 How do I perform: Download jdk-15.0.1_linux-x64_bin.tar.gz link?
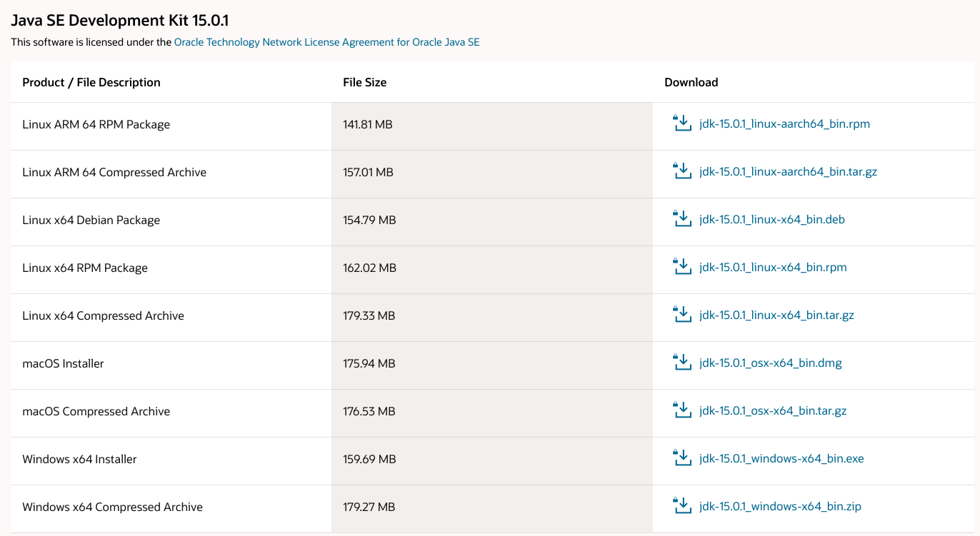point(777,315)
